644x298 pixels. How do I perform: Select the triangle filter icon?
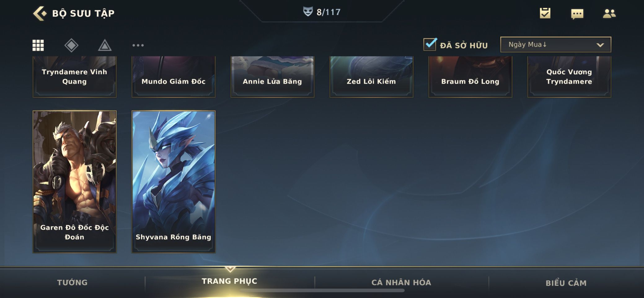pyautogui.click(x=105, y=45)
